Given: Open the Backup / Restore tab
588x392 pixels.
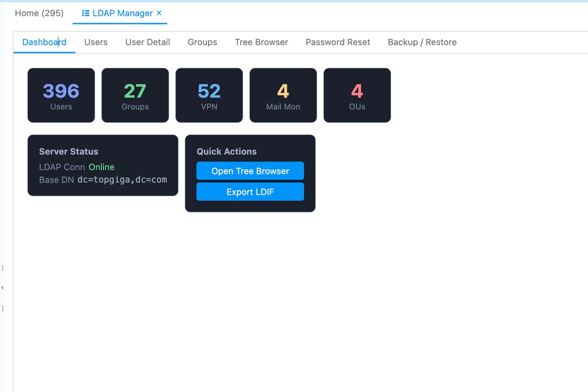Looking at the screenshot, I should [x=422, y=42].
